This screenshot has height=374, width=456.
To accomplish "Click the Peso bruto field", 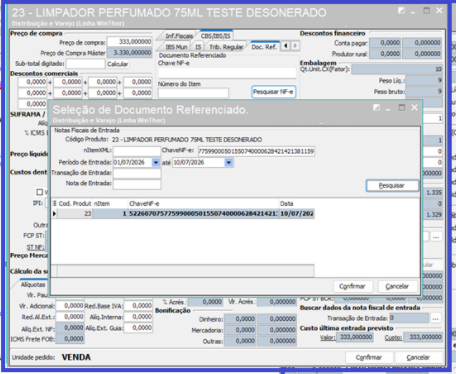I will [424, 91].
